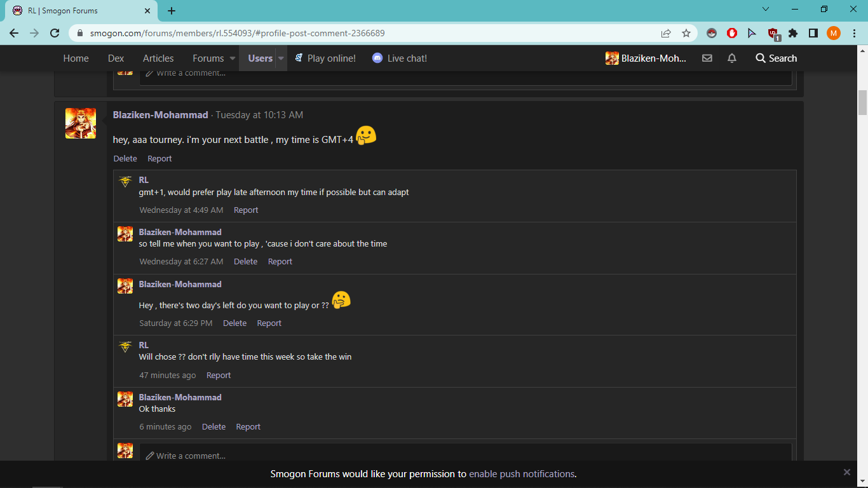The height and width of the screenshot is (488, 868).
Task: Open RL's name on 'take the win' comment
Action: pyautogui.click(x=144, y=346)
